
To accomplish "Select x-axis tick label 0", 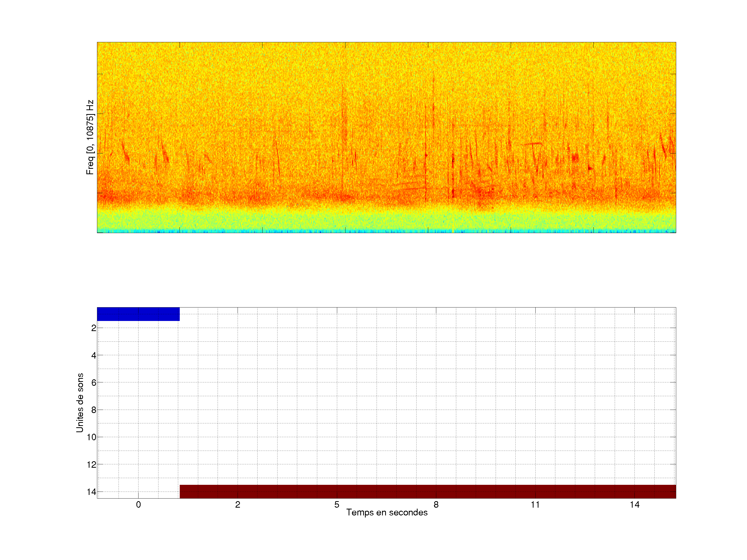I will pos(139,505).
